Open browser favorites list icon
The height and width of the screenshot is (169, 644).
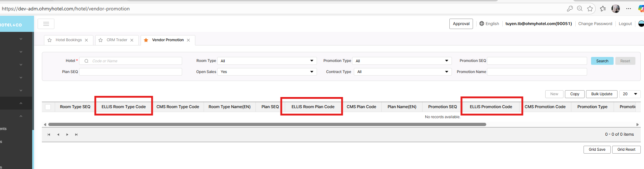point(603,9)
